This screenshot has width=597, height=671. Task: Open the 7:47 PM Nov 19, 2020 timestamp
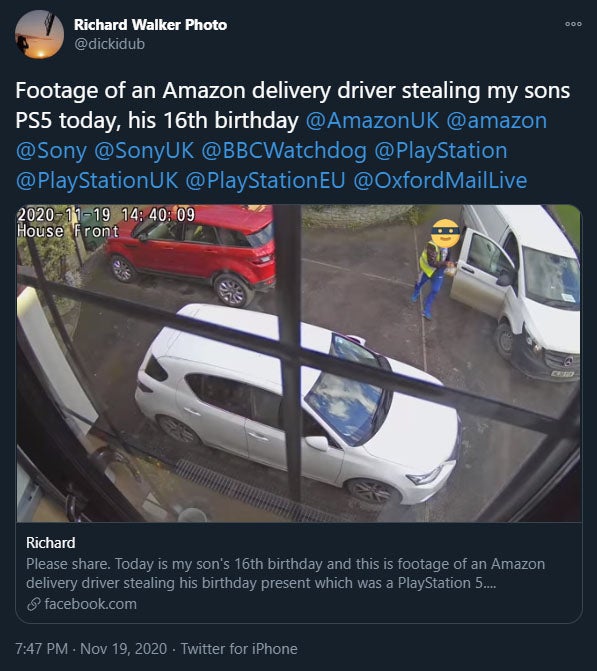point(91,649)
